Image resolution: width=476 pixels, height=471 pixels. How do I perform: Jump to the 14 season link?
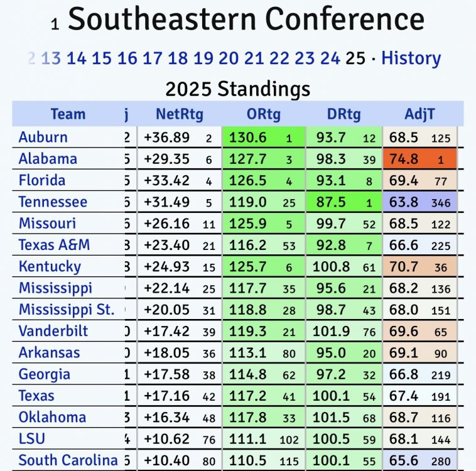pos(77,58)
